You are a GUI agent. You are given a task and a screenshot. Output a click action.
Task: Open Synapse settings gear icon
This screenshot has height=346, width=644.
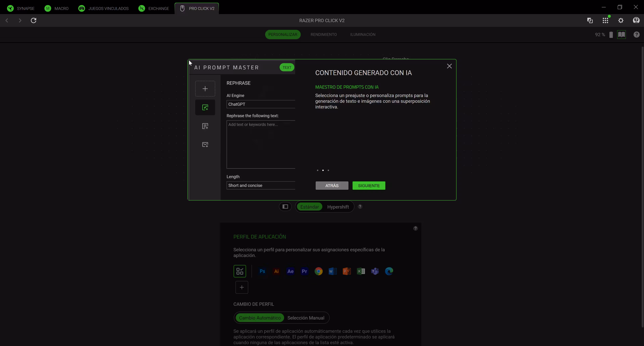coord(621,20)
